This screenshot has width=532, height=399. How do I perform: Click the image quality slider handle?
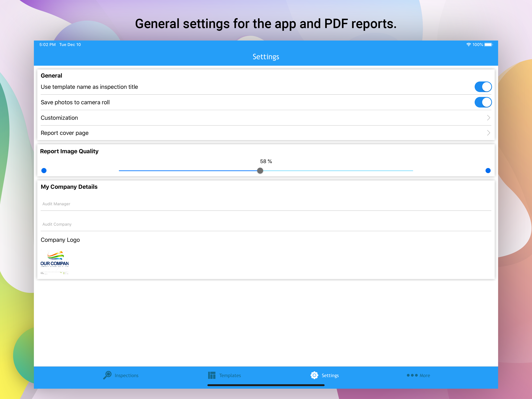tap(260, 171)
